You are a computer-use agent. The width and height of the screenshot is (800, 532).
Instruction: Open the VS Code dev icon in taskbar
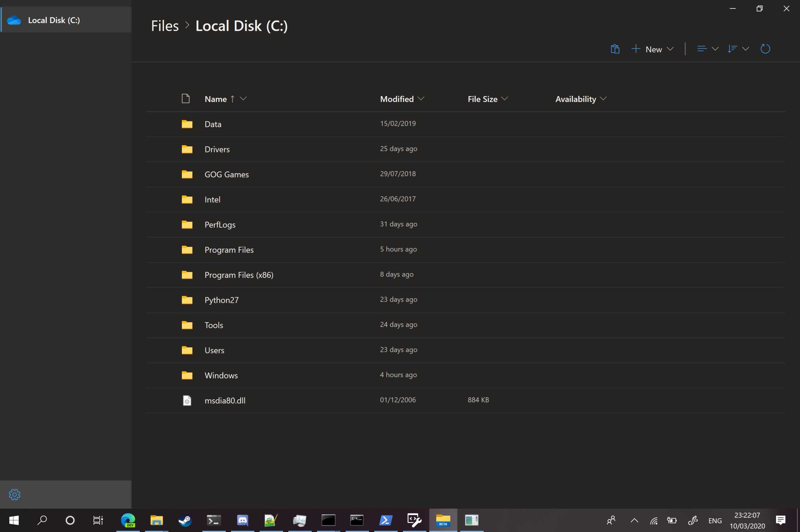414,520
